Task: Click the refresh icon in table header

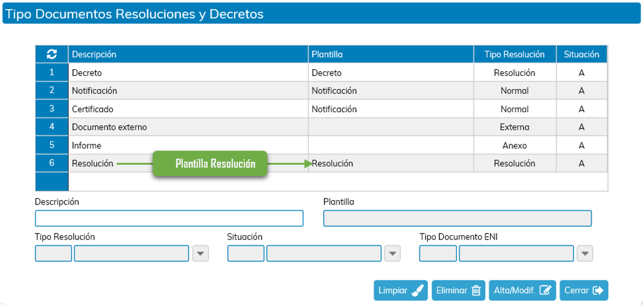Action: coord(52,54)
